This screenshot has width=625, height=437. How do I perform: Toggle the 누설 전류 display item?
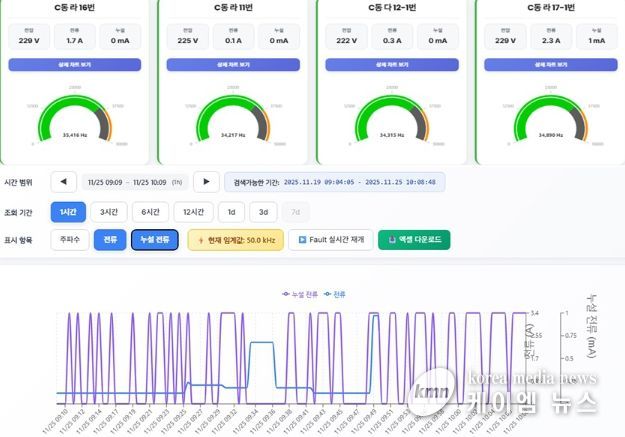coord(154,240)
